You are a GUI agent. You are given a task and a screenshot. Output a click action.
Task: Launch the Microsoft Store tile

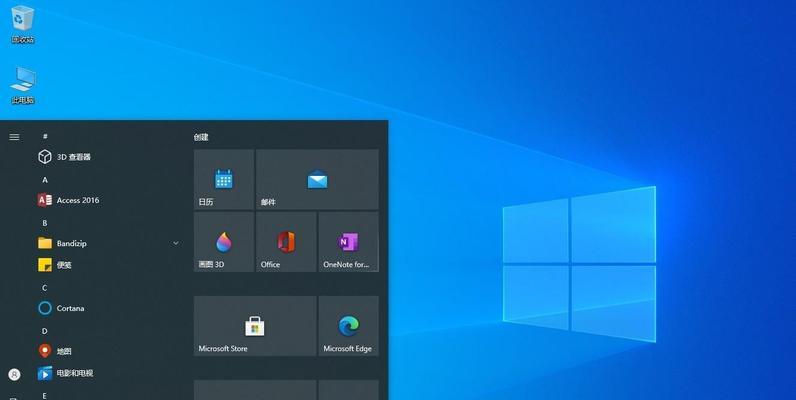click(x=255, y=326)
